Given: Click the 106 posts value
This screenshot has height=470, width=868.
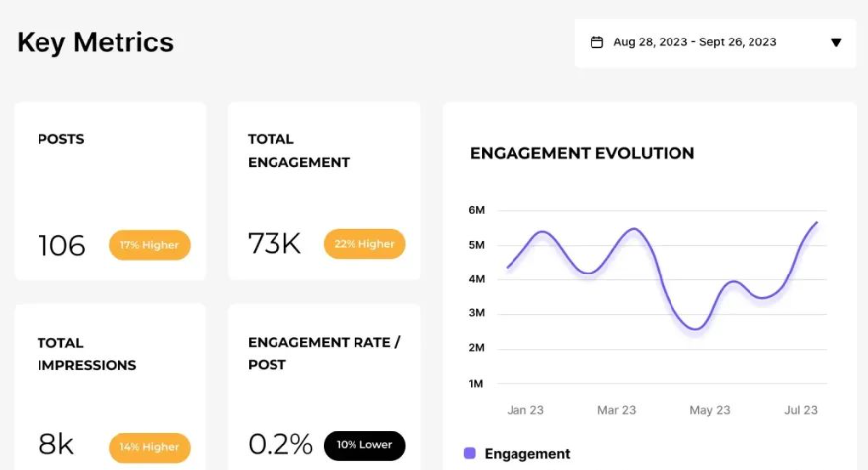Looking at the screenshot, I should pyautogui.click(x=61, y=245).
